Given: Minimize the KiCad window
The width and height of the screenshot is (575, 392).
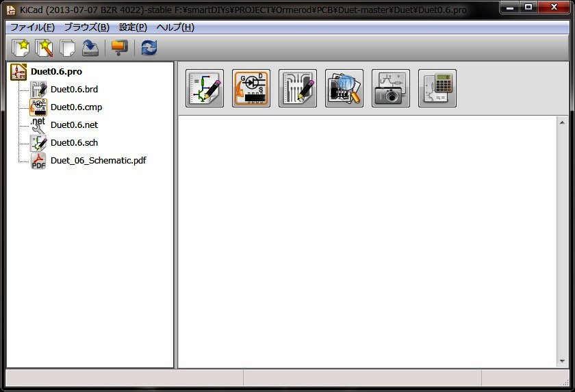Looking at the screenshot, I should tap(510, 7).
